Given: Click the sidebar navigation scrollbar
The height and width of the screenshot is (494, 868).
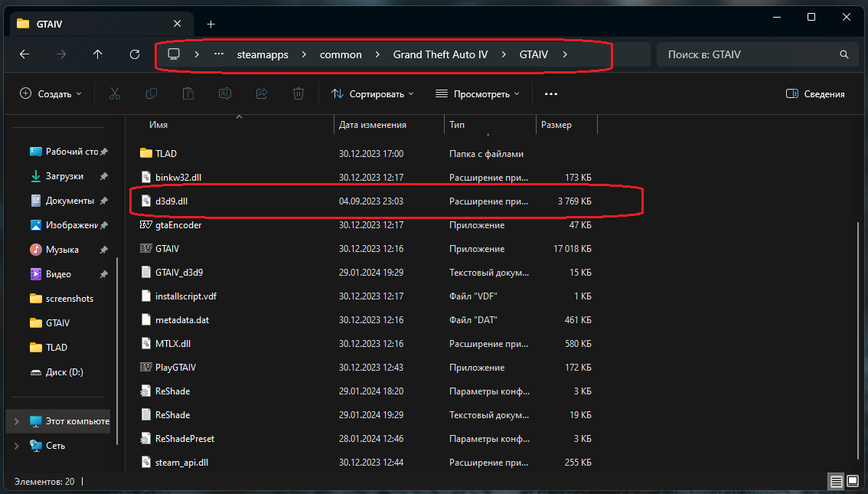Looking at the screenshot, I should click(x=117, y=350).
